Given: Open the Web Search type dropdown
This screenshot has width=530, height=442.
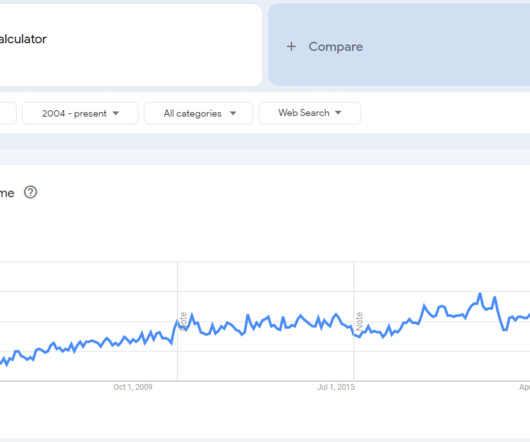Looking at the screenshot, I should [x=310, y=113].
